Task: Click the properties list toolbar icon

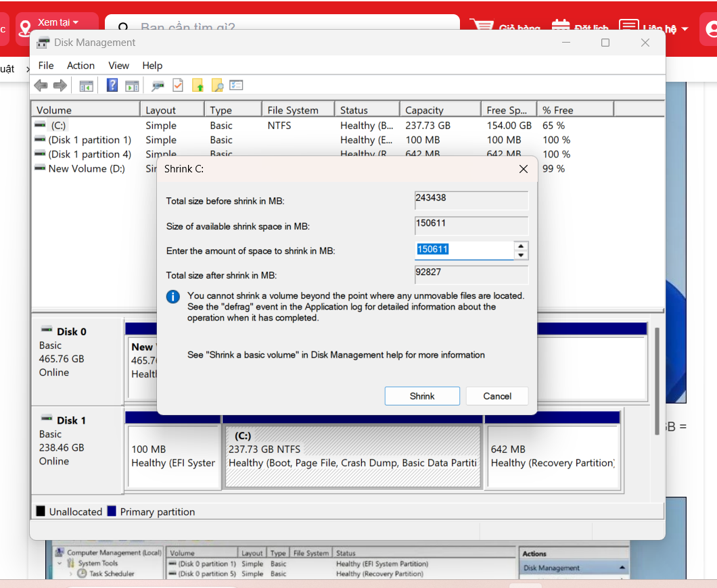Action: pyautogui.click(x=235, y=85)
